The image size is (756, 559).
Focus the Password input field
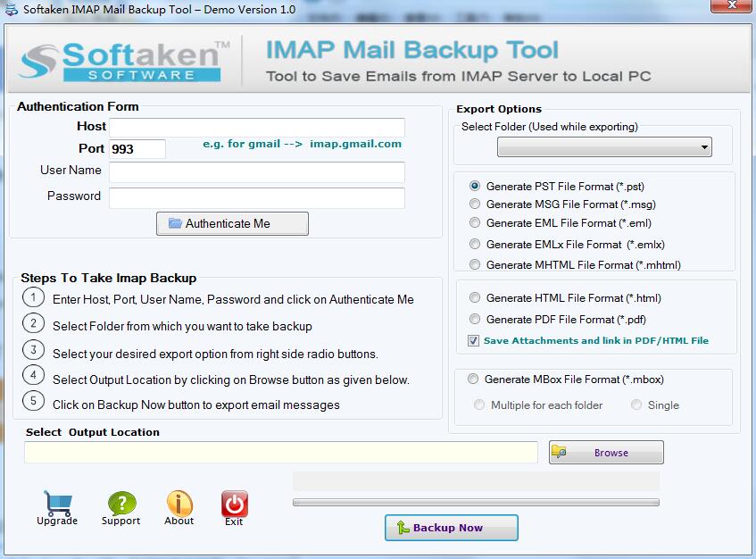pyautogui.click(x=257, y=197)
